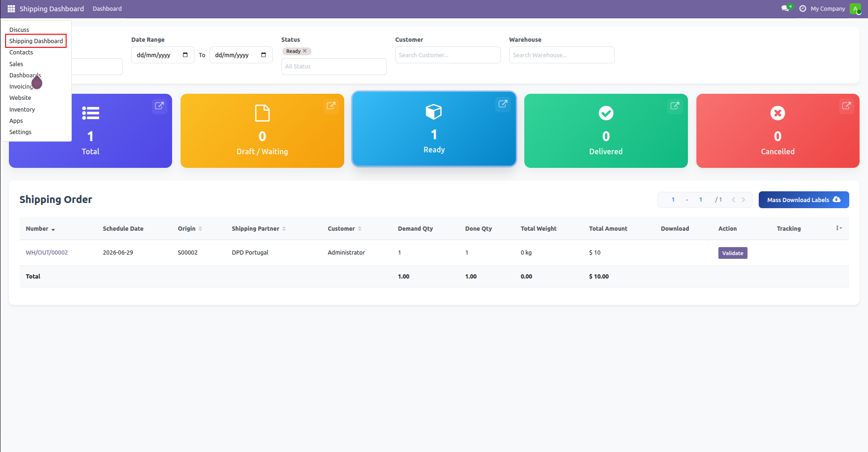Screen dimensions: 868x452
Task: Select Shipping Dashboard in apps menu
Action: 36,41
